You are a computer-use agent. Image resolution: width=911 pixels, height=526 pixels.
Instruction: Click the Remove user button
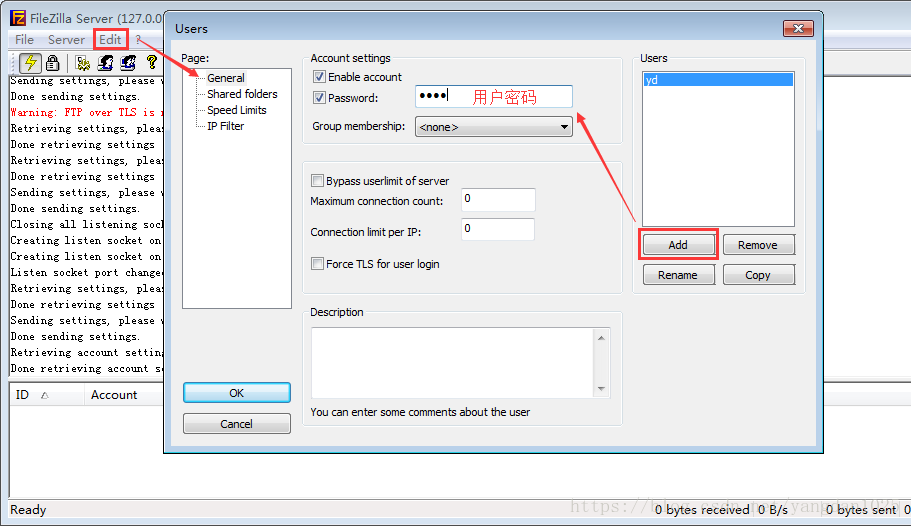point(758,245)
